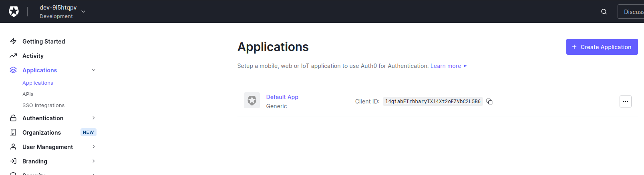Screen dimensions: 644x175
Task: Open the Default App three-dot actions menu
Action: 626,101
